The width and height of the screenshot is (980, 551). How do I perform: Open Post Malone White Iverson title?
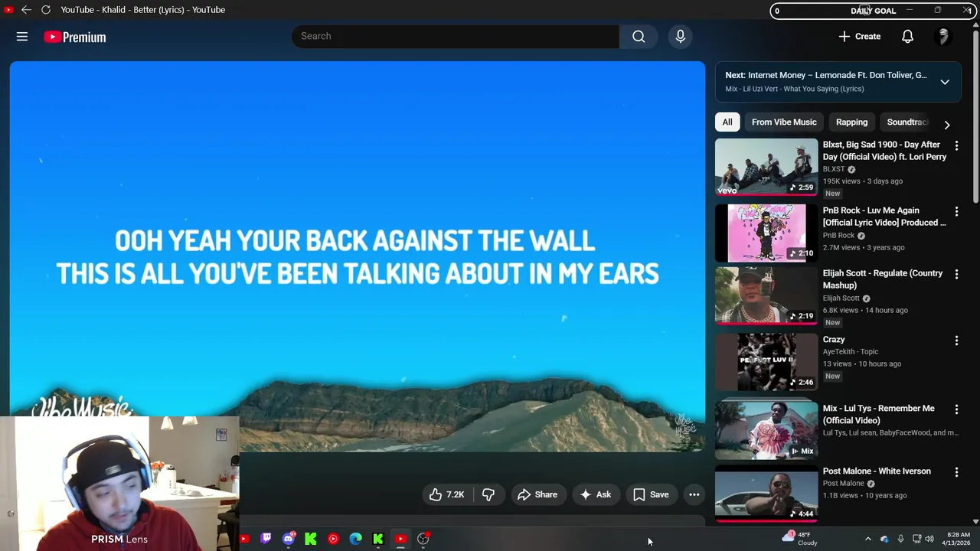coord(877,471)
